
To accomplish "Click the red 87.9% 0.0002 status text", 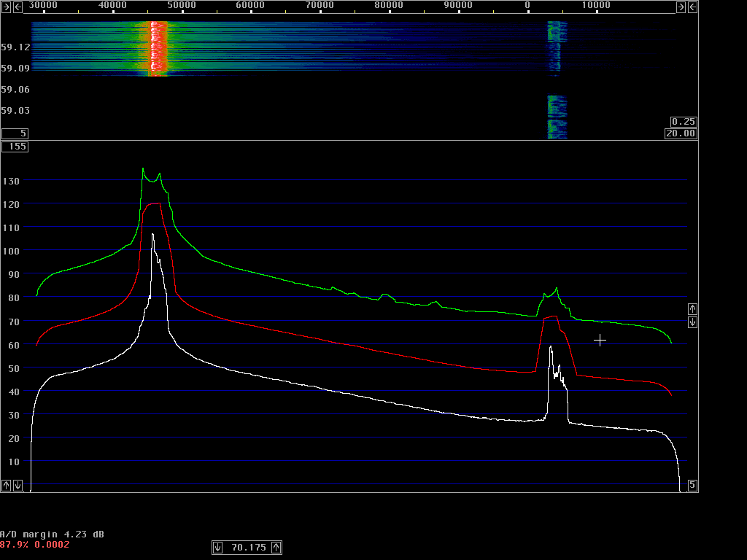I will pos(35,544).
